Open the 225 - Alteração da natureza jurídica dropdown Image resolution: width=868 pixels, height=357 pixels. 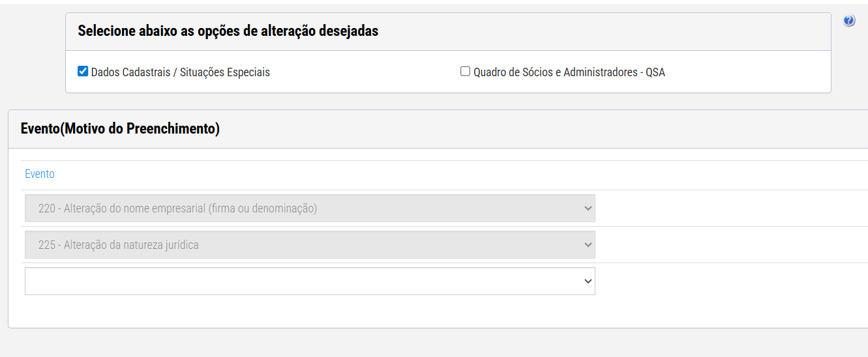tap(310, 245)
